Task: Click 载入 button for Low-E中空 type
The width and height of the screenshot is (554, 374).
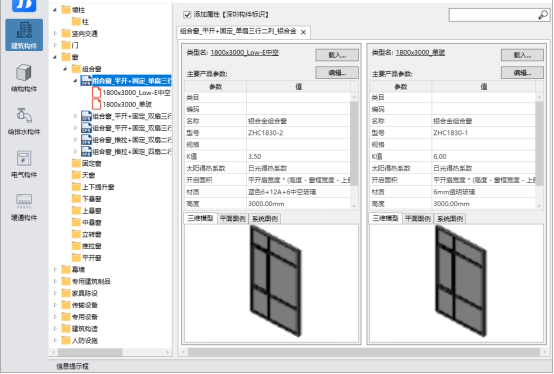Action: click(x=337, y=55)
